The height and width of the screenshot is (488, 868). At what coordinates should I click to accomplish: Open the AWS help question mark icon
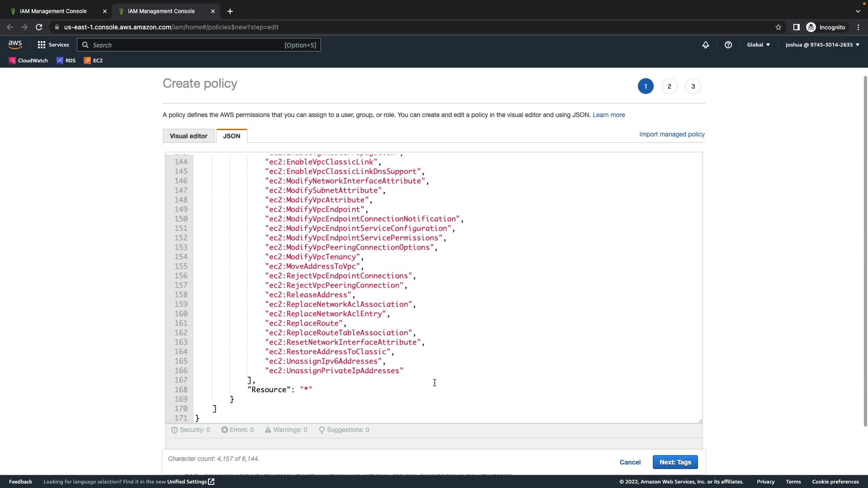click(728, 45)
